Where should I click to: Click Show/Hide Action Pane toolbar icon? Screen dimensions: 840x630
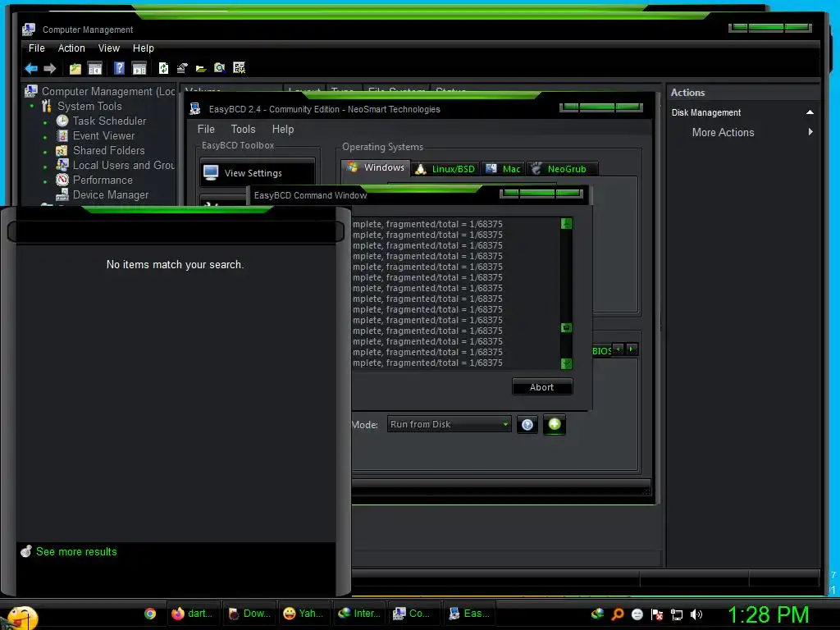(139, 68)
